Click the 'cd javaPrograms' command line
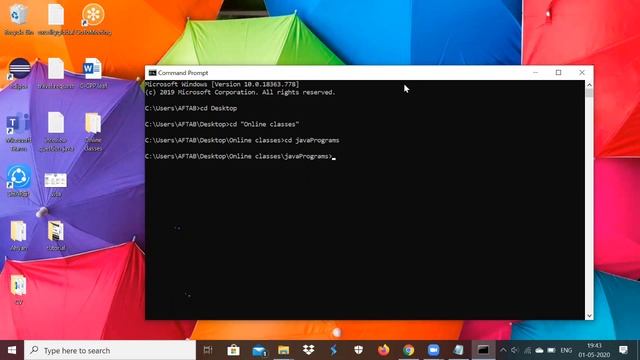Screen dimensions: 640x360 click(242, 140)
